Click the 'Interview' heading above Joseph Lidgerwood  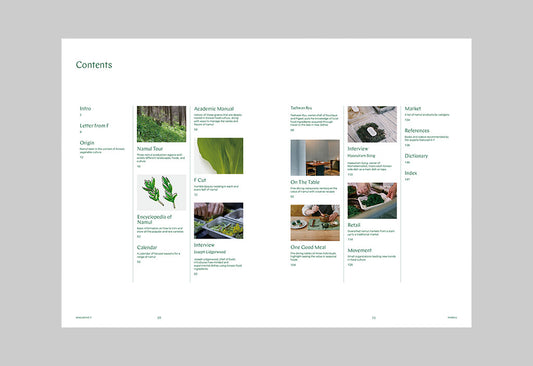(204, 245)
